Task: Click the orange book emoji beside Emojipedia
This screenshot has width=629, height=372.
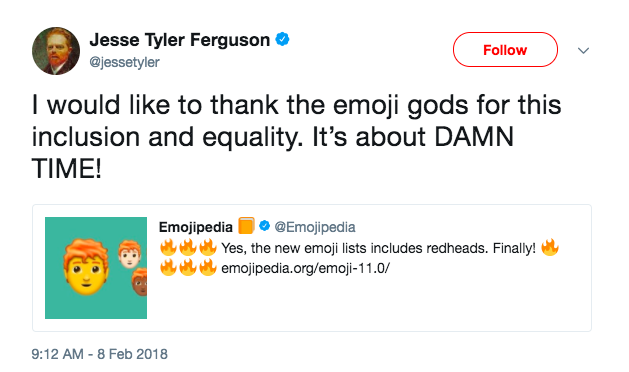Action: 246,226
